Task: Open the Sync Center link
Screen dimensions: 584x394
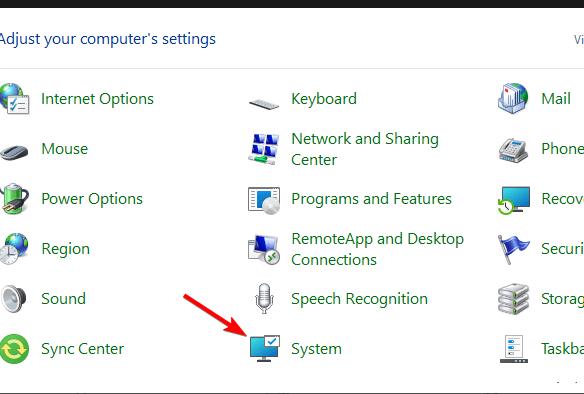Action: (83, 349)
